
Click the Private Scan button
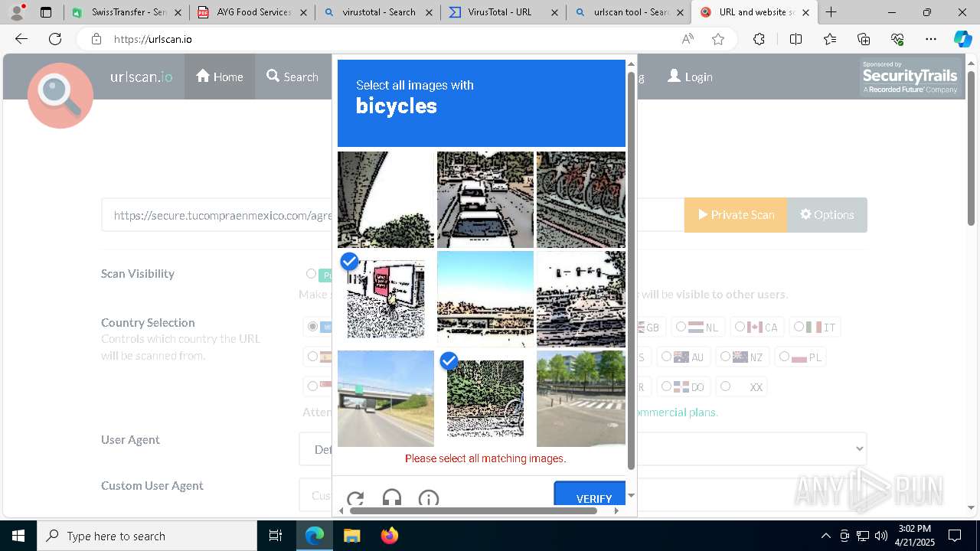coord(736,215)
